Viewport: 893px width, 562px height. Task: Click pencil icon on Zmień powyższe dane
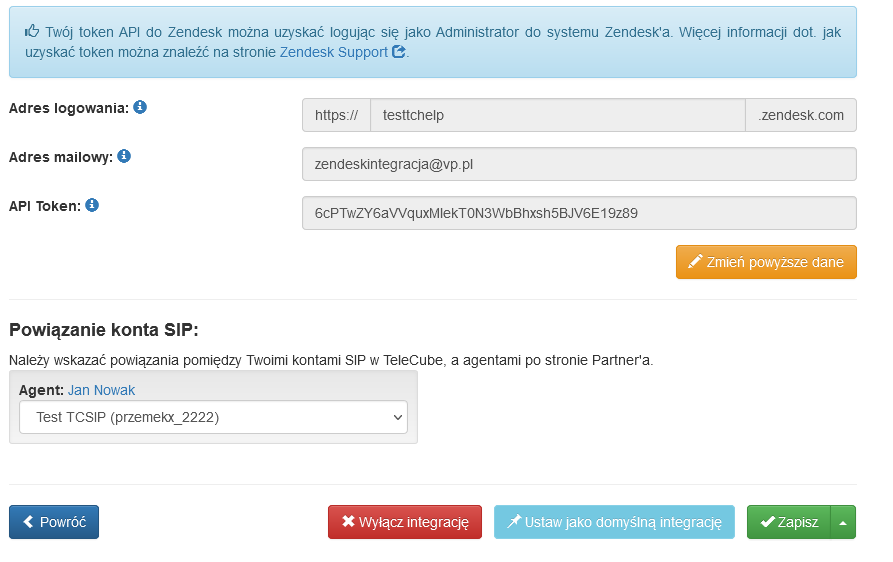pos(695,261)
